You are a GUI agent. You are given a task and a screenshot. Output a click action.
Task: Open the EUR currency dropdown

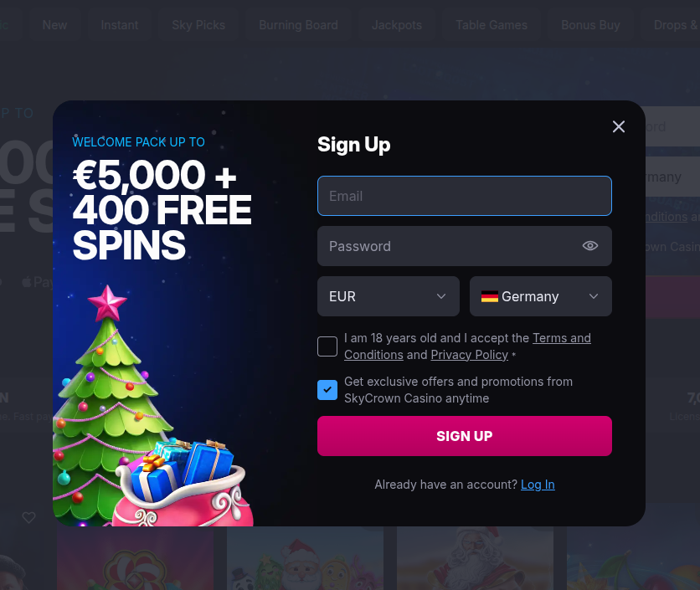click(388, 296)
